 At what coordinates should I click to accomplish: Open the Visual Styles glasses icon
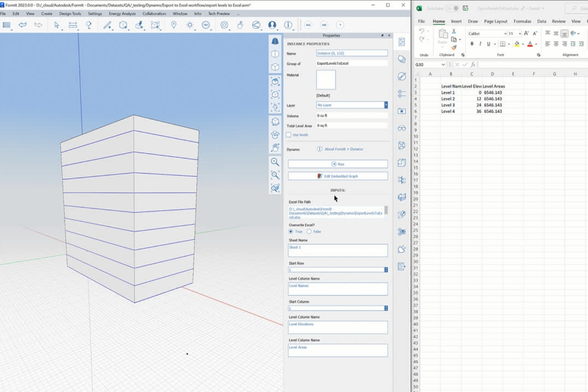tap(402, 128)
